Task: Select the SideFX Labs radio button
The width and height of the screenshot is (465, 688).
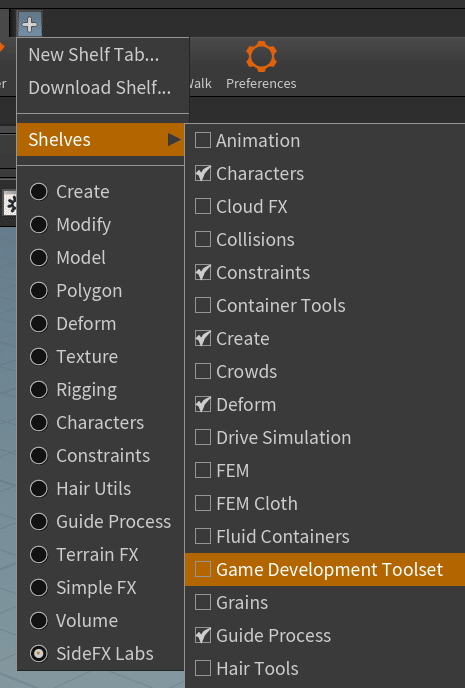Action: coord(39,654)
